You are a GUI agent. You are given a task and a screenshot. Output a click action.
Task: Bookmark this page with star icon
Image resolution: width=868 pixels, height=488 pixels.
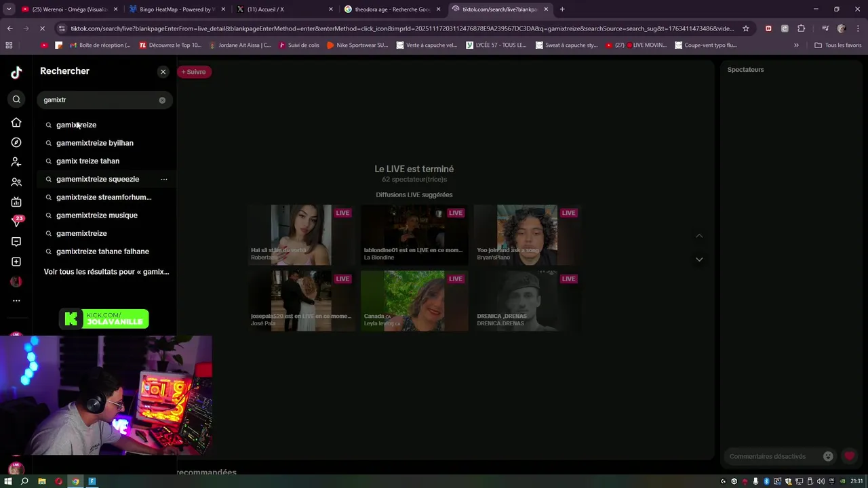pyautogui.click(x=746, y=28)
